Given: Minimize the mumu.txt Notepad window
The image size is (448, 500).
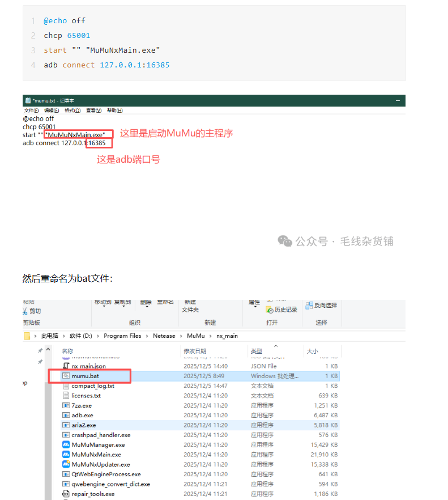Looking at the screenshot, I should click(x=398, y=100).
